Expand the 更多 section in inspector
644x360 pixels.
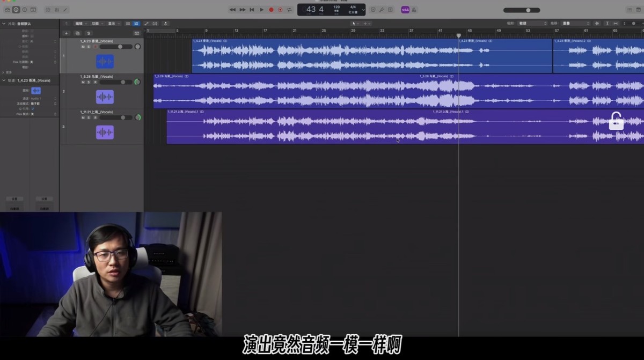[x=3, y=72]
